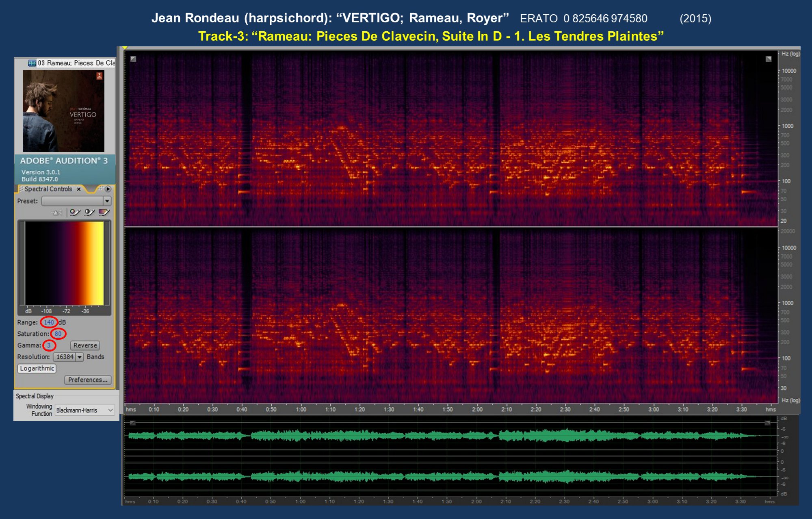Click the 'Bands' label next to Resolution
The image size is (812, 519).
(x=95, y=357)
